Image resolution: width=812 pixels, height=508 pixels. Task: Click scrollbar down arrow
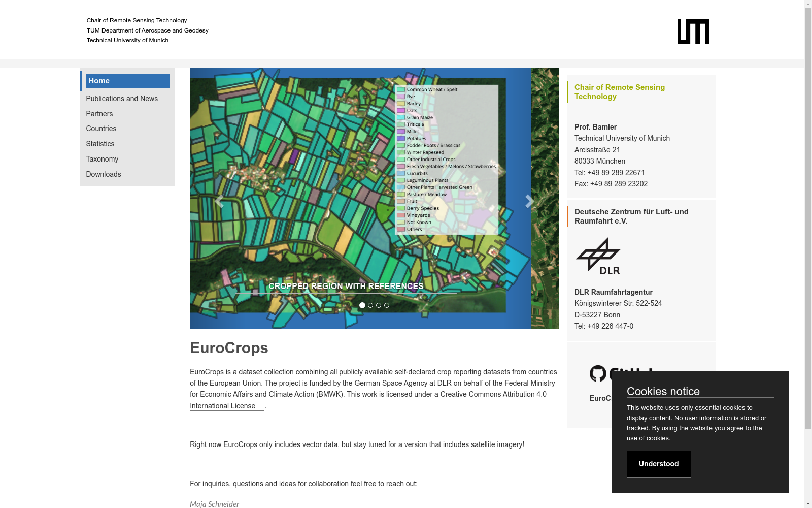[808, 504]
